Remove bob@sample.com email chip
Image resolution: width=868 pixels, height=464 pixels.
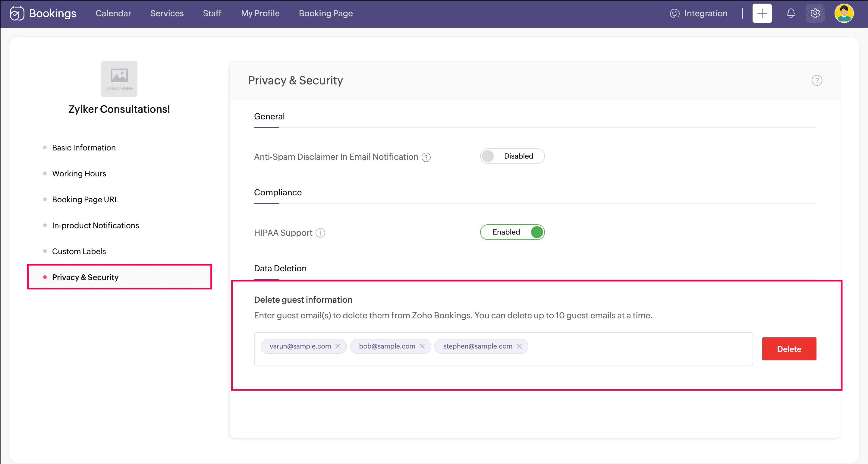pyautogui.click(x=422, y=346)
